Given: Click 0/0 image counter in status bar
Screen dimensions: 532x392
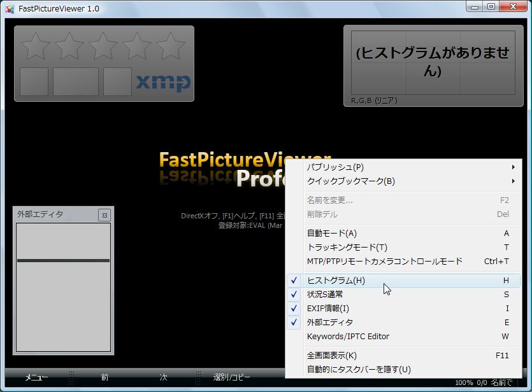Looking at the screenshot, I should [x=482, y=382].
